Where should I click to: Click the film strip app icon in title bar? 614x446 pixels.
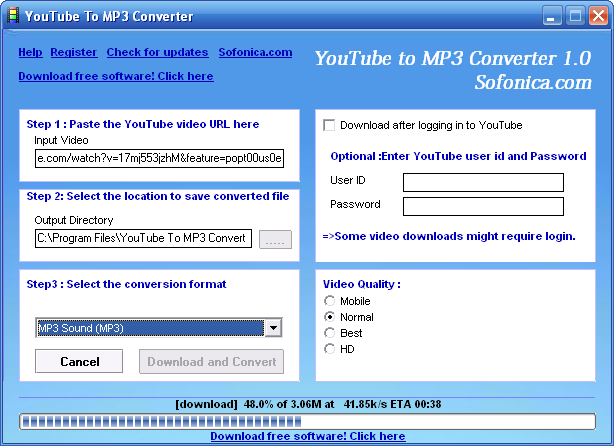pos(13,16)
